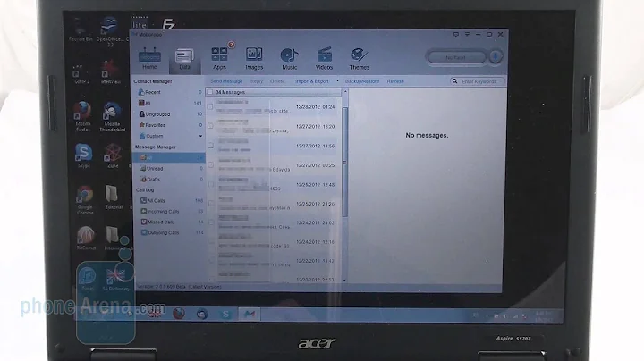This screenshot has height=361, width=644.
Task: Open the title bar dropdown menu icon
Action: coord(467,35)
